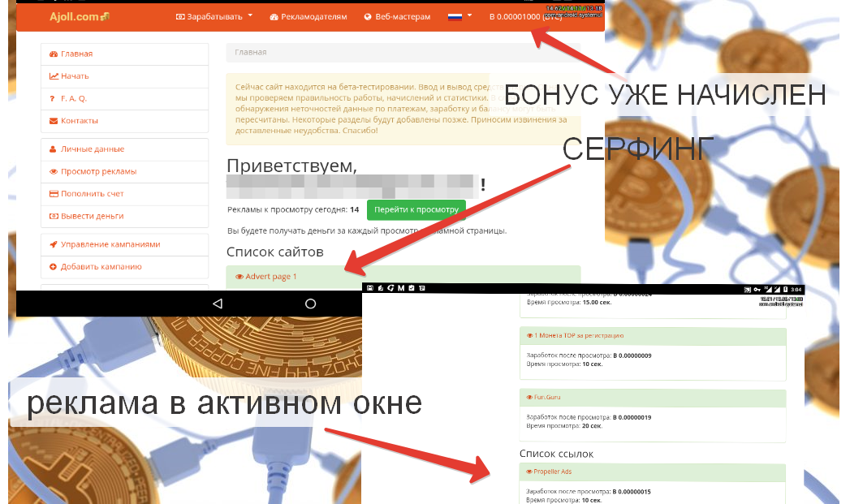Click the Ajoll.com logo
Screen dimensions: 850x504
click(x=79, y=17)
